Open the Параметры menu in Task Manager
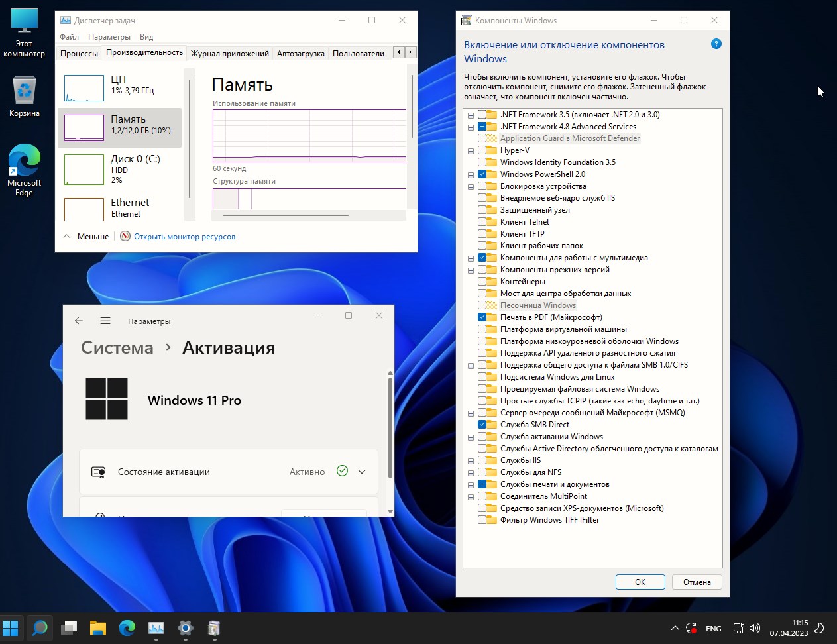The height and width of the screenshot is (644, 837). tap(109, 37)
